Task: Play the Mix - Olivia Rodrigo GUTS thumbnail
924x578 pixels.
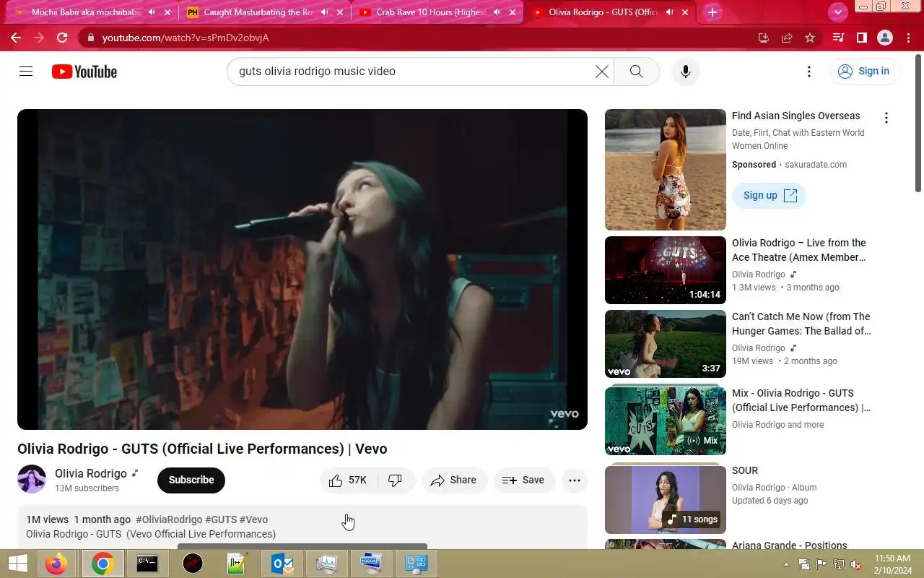Action: point(666,420)
